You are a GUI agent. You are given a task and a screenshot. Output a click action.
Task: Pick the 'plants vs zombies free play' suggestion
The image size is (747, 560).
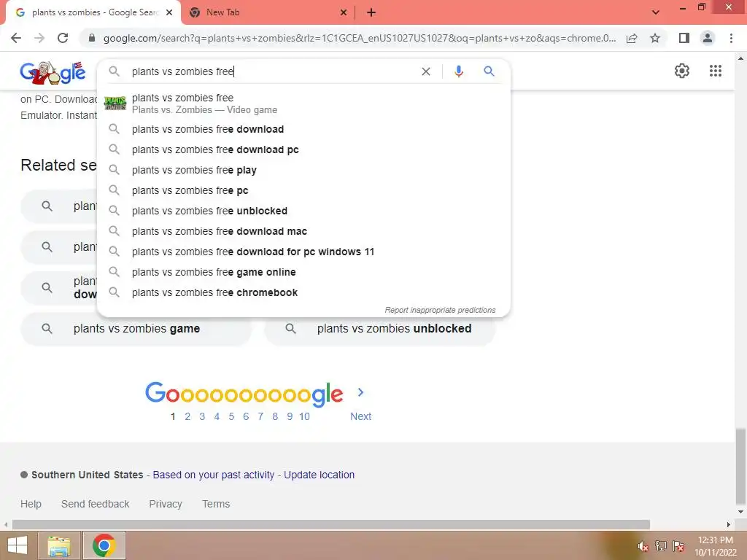[303, 170]
